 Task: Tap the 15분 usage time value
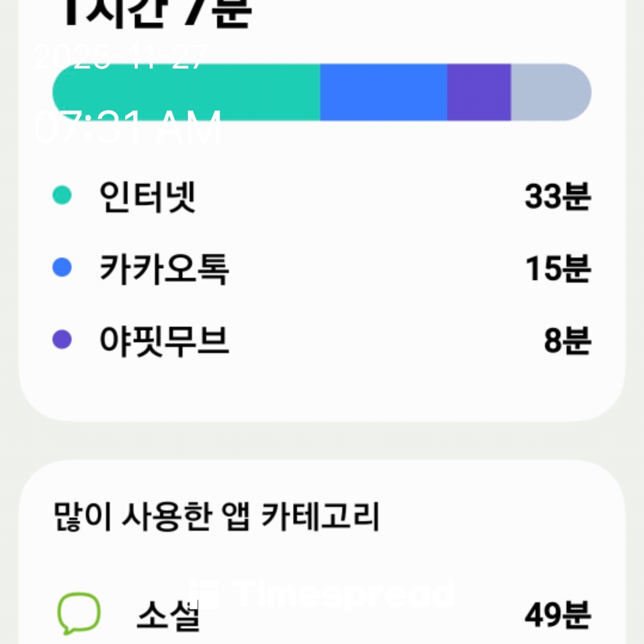click(558, 269)
